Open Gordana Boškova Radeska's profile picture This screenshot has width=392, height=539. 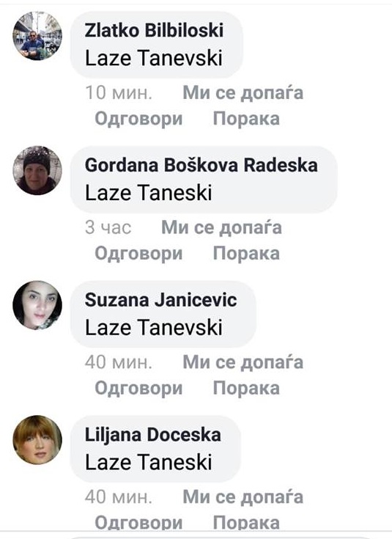pos(37,170)
